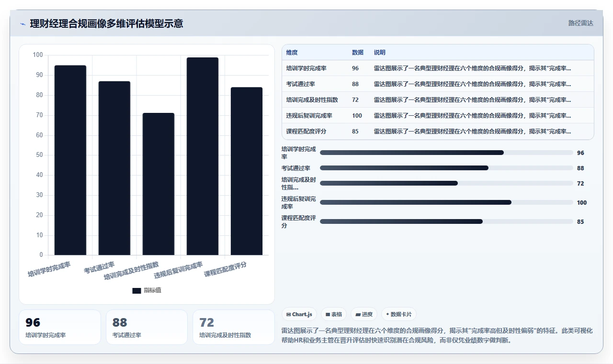Click the value 85 in the table

tap(355, 132)
